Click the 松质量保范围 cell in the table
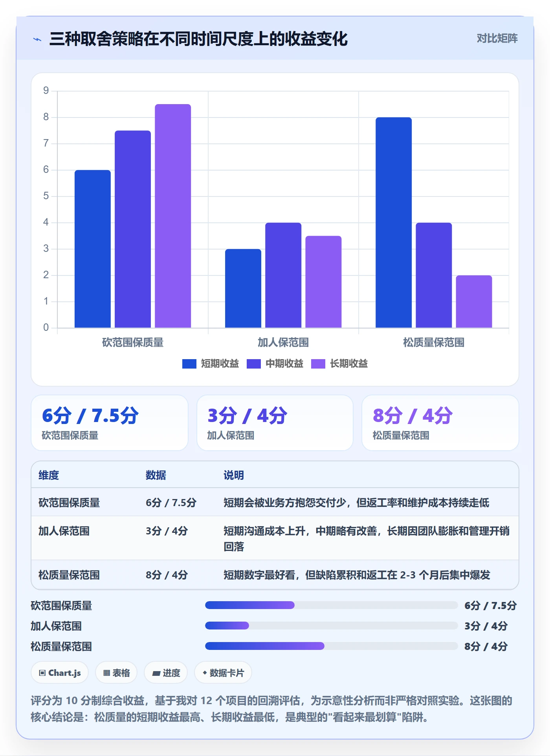The width and height of the screenshot is (550, 756). click(69, 575)
